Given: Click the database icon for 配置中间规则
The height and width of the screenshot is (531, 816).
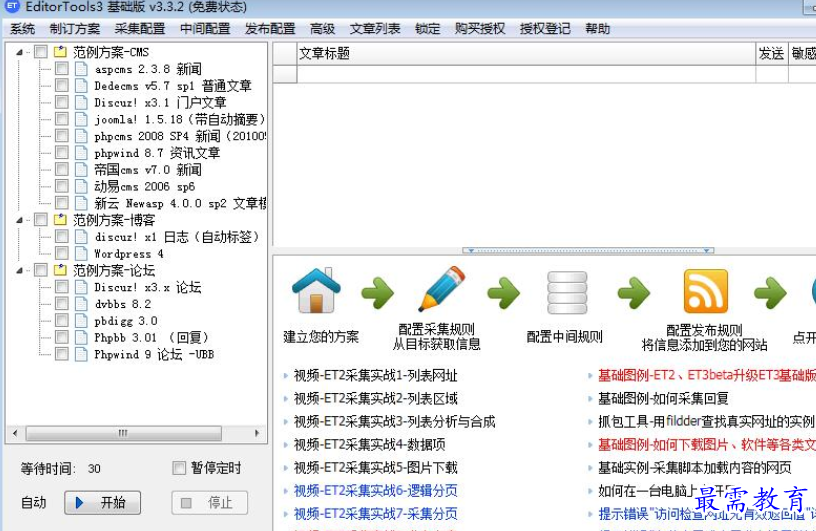Looking at the screenshot, I should point(567,292).
